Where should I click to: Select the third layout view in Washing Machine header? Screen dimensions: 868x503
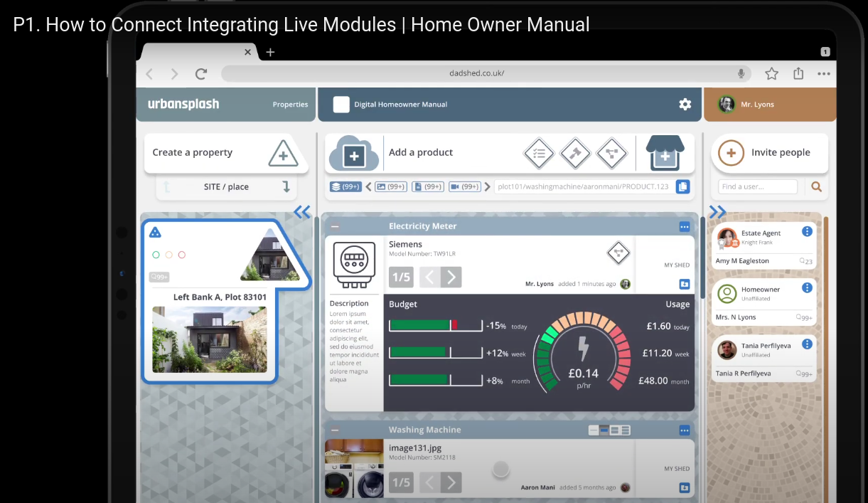615,430
